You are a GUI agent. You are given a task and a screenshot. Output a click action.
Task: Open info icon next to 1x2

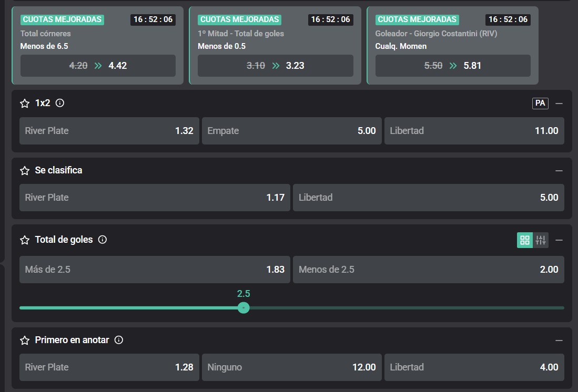60,103
